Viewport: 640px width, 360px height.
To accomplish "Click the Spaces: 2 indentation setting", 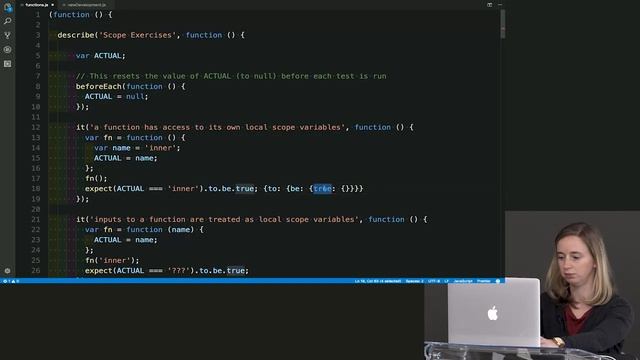I will click(x=414, y=281).
